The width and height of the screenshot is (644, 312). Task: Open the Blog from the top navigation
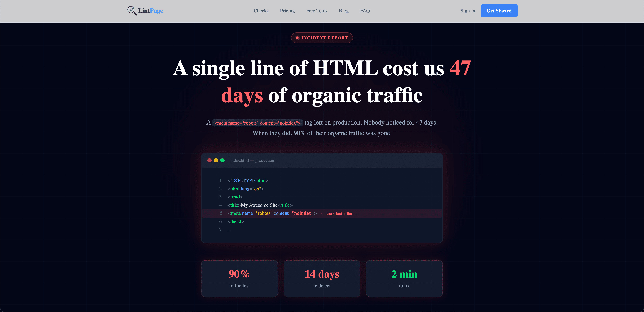(344, 11)
